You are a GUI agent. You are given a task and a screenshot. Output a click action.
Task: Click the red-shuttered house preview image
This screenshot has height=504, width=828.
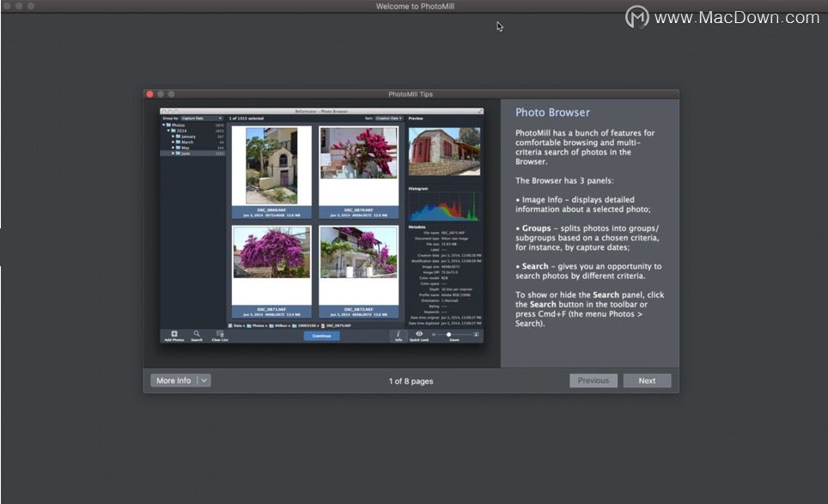[x=444, y=151]
